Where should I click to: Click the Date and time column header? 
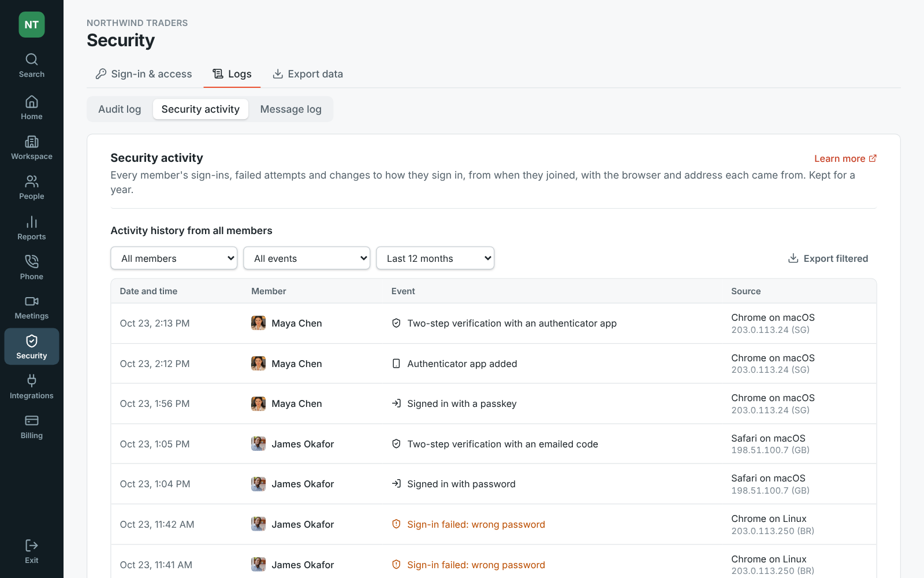click(x=148, y=291)
